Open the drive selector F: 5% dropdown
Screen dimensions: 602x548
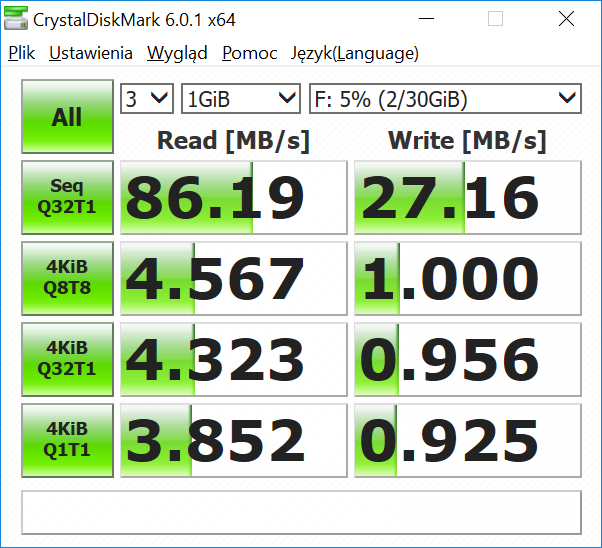[445, 98]
